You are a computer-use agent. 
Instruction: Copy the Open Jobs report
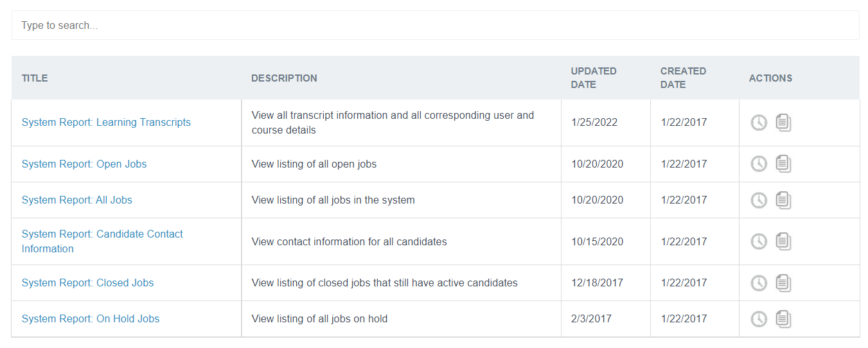[x=783, y=164]
